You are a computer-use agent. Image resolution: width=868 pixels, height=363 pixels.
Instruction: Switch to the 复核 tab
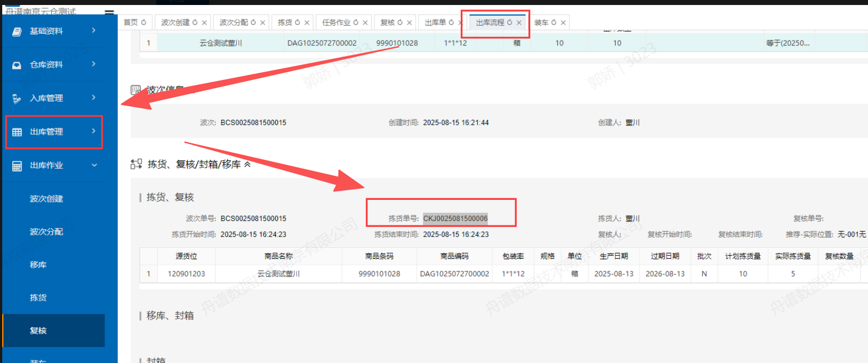coord(387,22)
